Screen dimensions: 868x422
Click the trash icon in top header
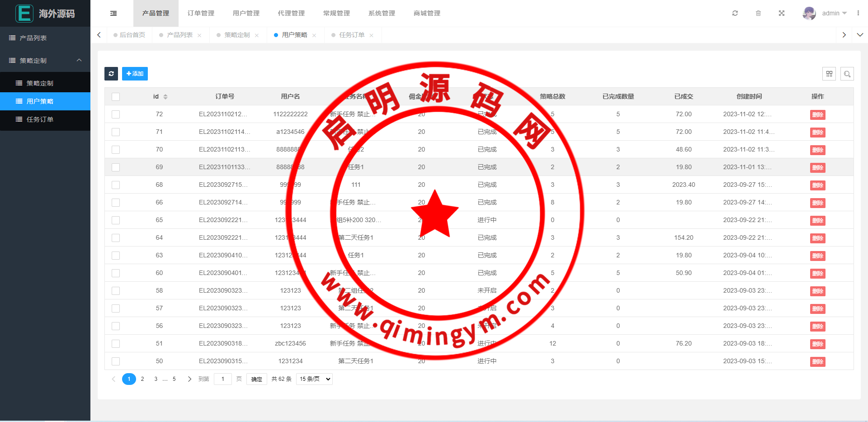[x=758, y=14]
